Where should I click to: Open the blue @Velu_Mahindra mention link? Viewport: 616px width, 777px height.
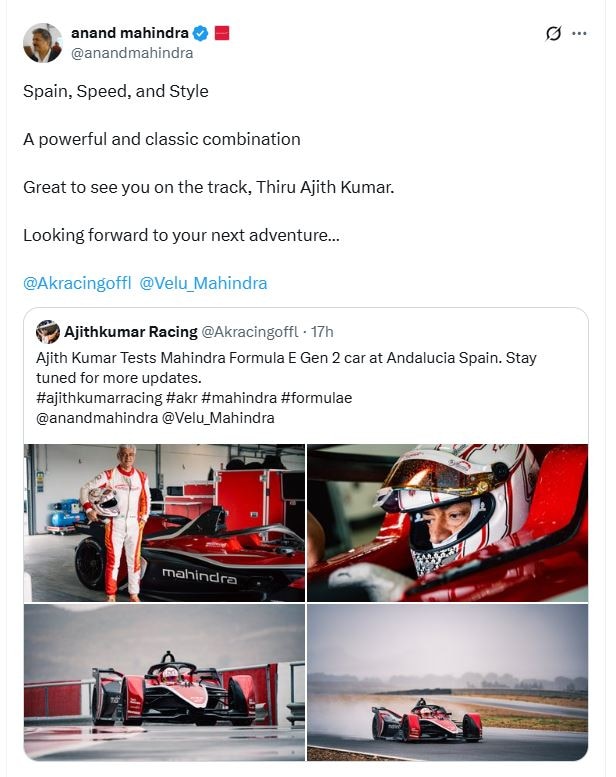(x=203, y=283)
